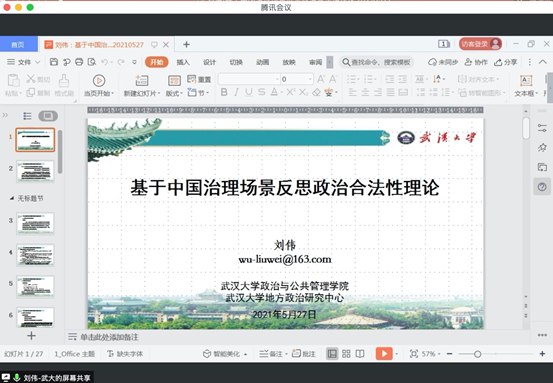Click the Save icon in the quick toolbar
This screenshot has width=553, height=383.
tap(54, 62)
